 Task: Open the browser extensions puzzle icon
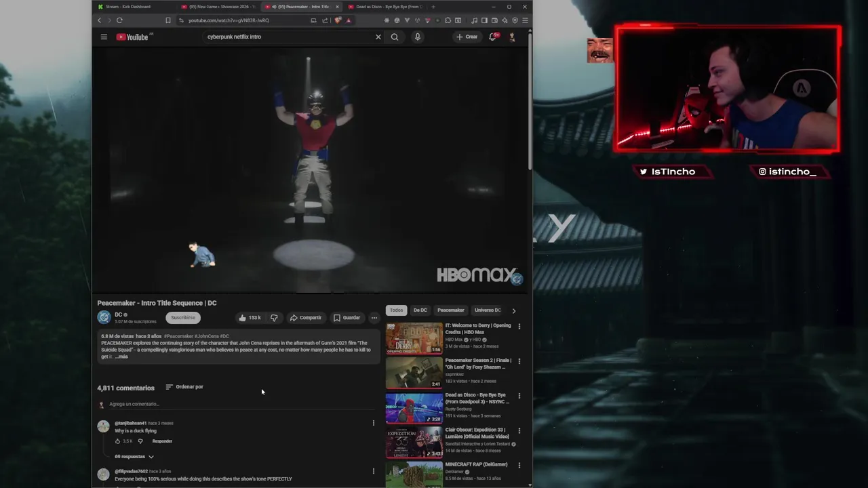coord(448,20)
